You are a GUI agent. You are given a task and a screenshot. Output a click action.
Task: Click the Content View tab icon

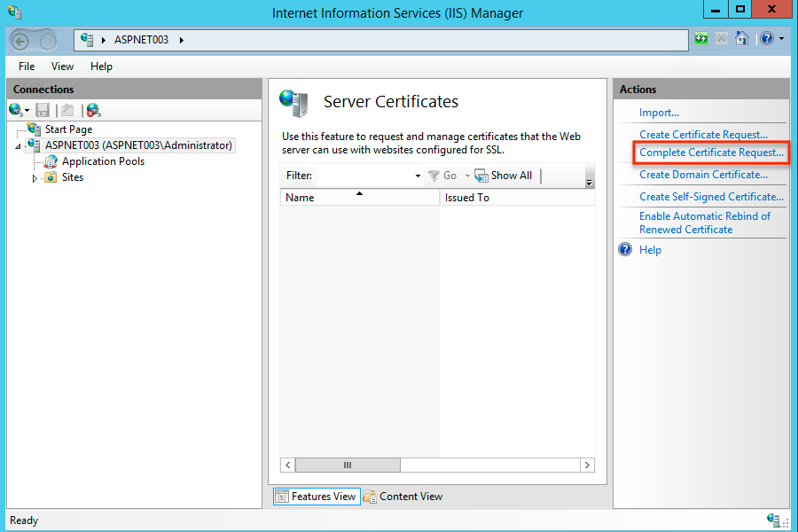coord(370,497)
